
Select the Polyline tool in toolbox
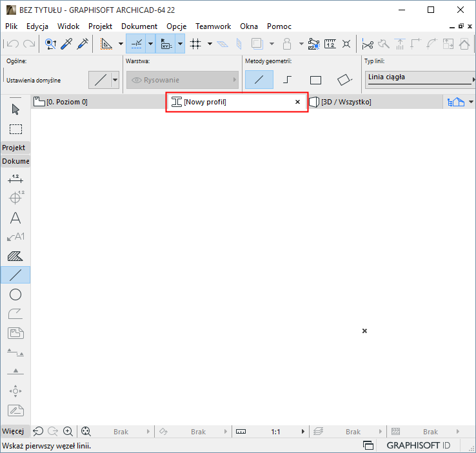point(15,314)
